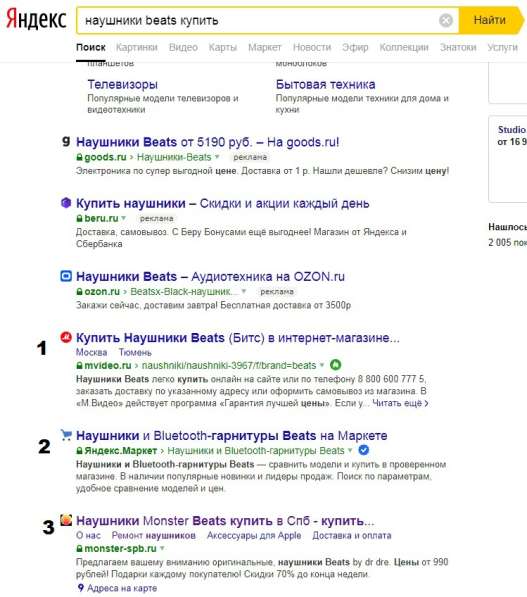
Task: Click the Studio card in the right sidebar
Action: (508, 159)
